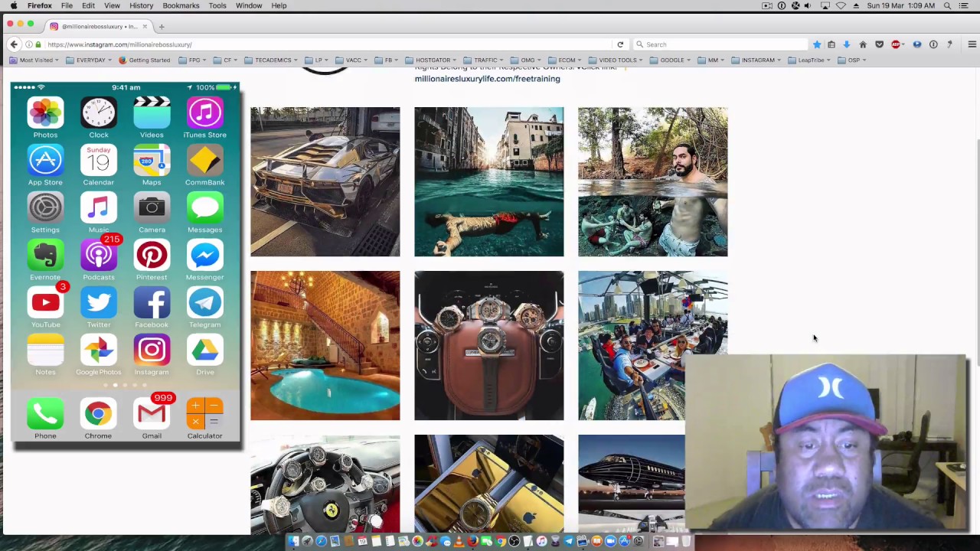Expand the LeapTribe bookmark folder
The height and width of the screenshot is (551, 980).
[810, 60]
